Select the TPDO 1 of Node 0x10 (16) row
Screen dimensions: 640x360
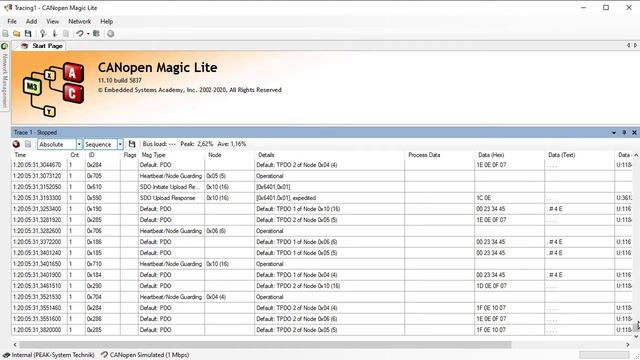pyautogui.click(x=322, y=209)
